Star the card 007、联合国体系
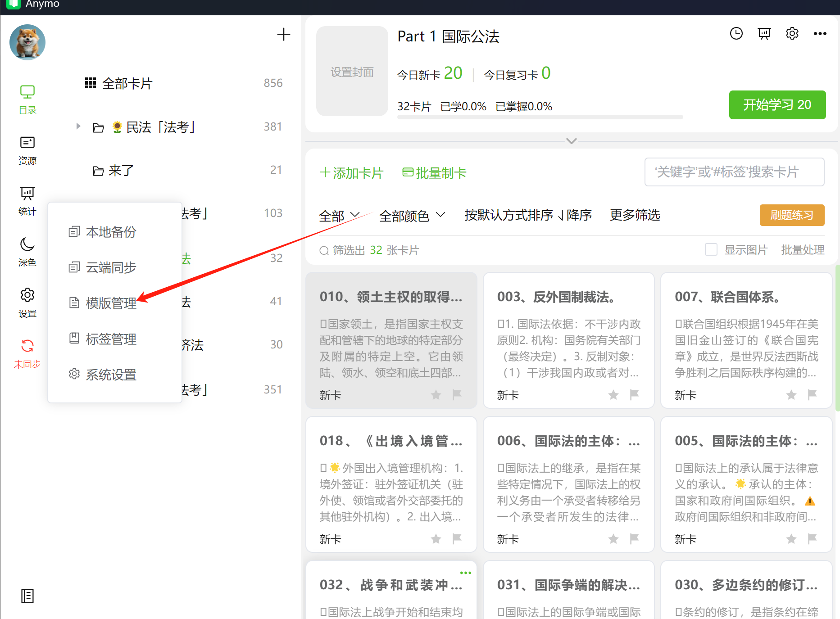 tap(791, 395)
